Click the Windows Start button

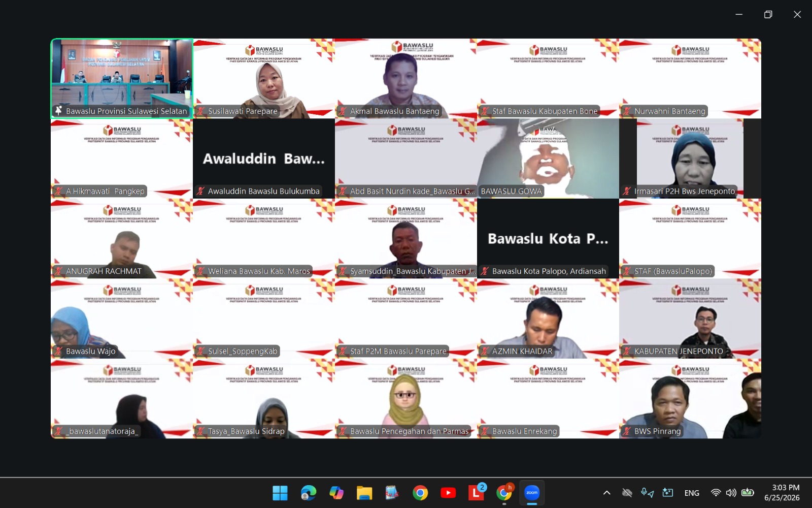point(280,493)
